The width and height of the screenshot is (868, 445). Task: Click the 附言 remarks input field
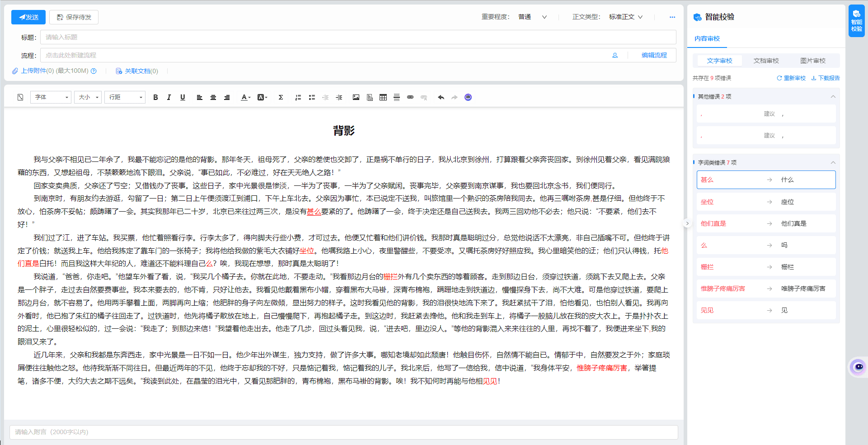pos(344,432)
